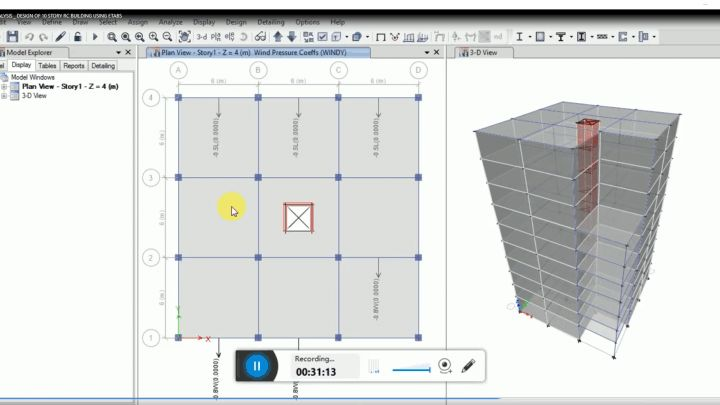Move up in list with up arrow
This screenshot has width=720, height=405.
[x=278, y=37]
